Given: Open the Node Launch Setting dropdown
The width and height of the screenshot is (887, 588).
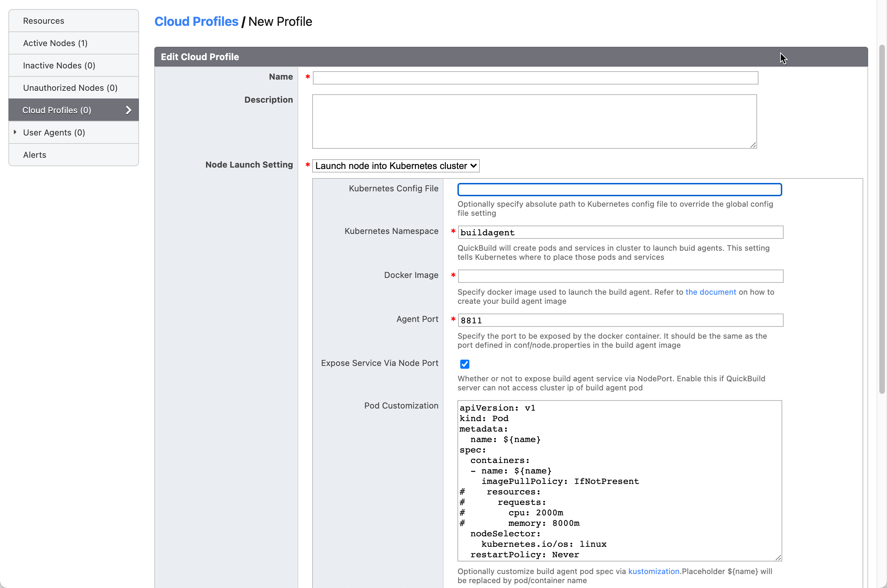Looking at the screenshot, I should (x=396, y=166).
